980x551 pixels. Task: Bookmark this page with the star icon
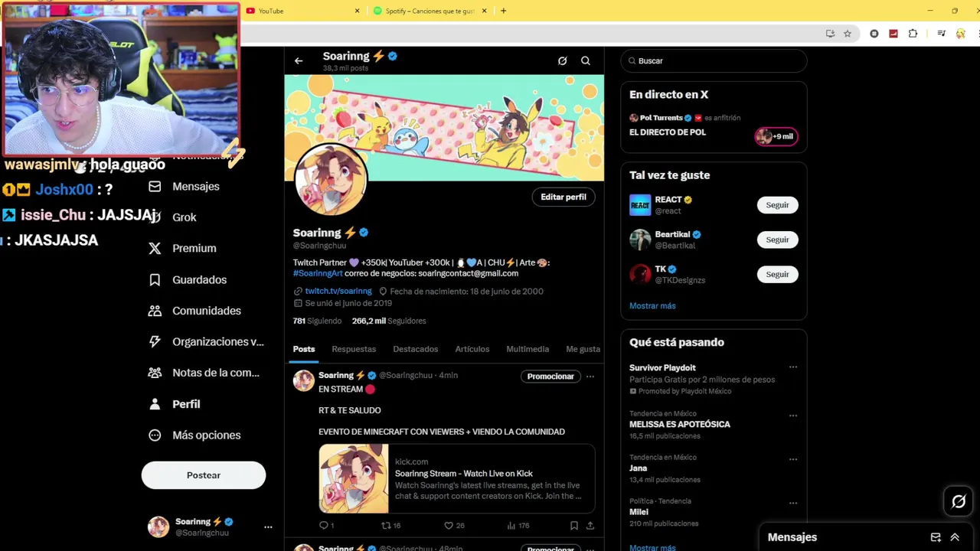[848, 34]
